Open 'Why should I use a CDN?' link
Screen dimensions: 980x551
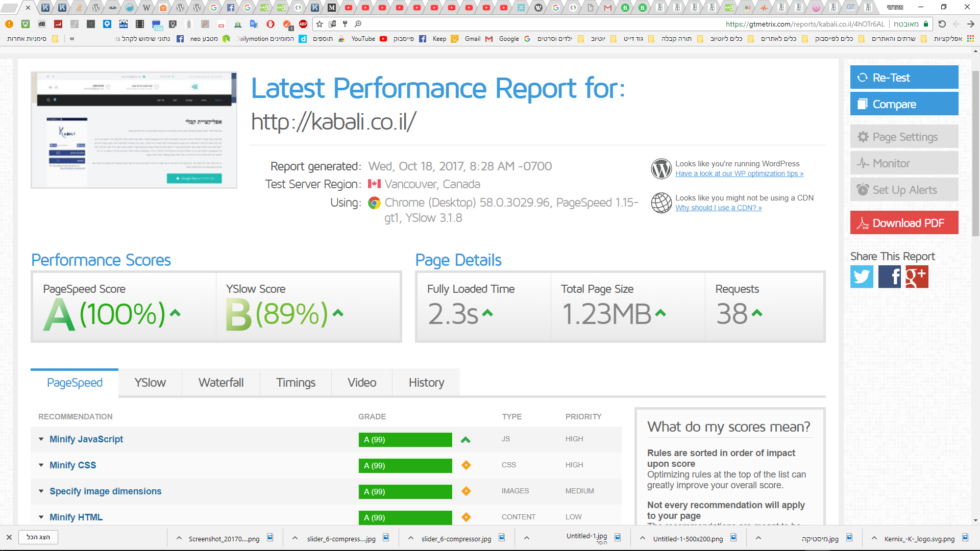tap(718, 208)
